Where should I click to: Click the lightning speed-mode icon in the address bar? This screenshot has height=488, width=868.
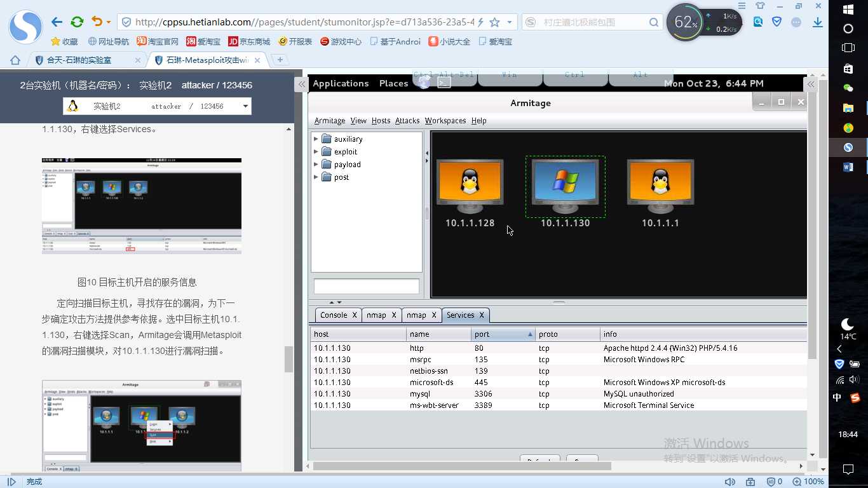(480, 22)
